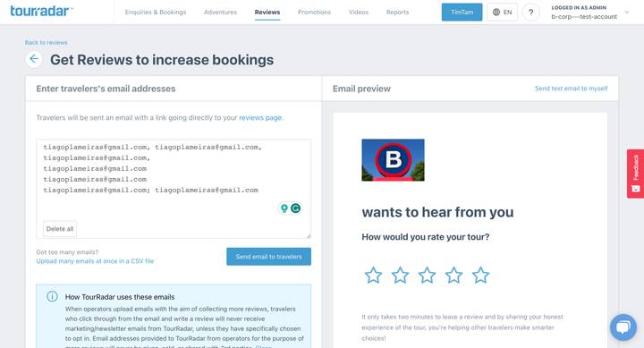Click the 'wants to hear from you' heading
The width and height of the screenshot is (644, 348).
click(437, 212)
